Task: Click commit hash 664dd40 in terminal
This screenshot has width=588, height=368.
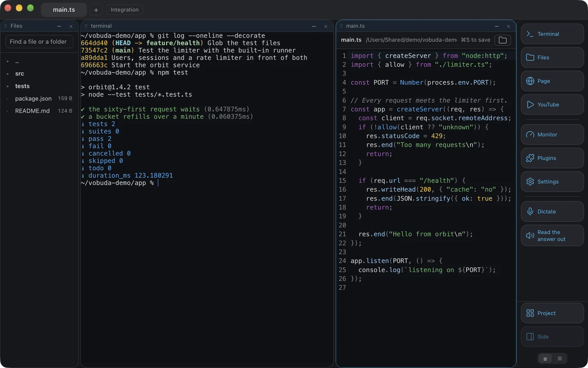Action: [x=94, y=43]
